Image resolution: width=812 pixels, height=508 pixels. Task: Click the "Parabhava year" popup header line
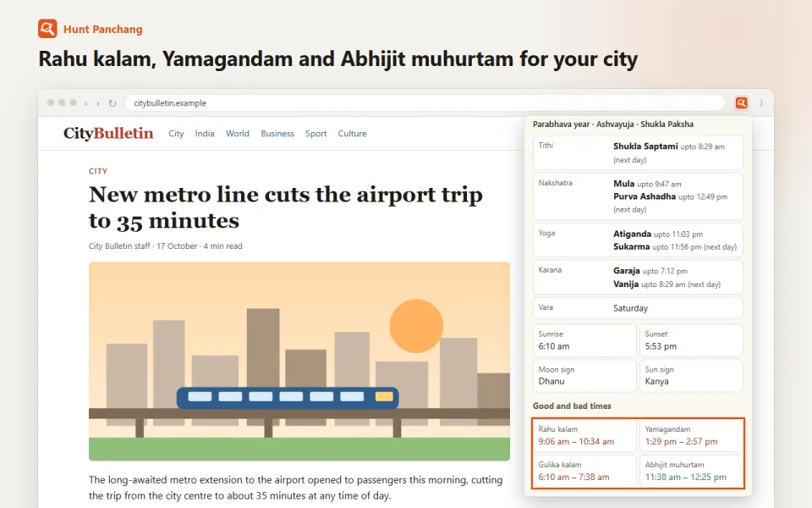(613, 124)
